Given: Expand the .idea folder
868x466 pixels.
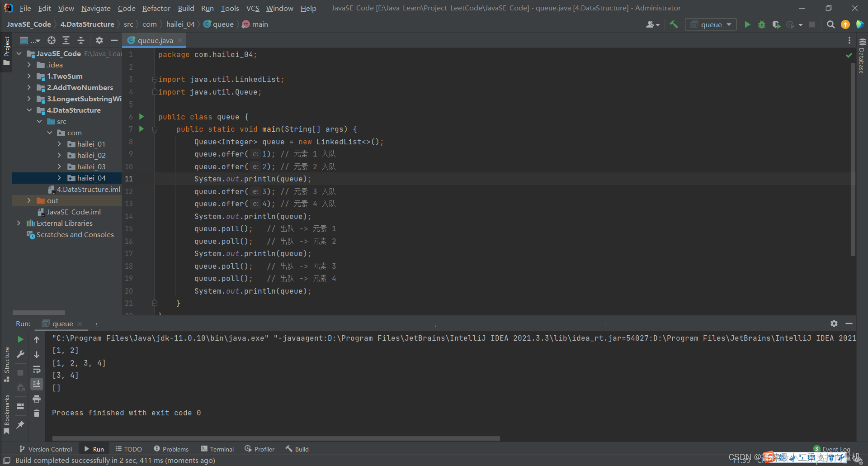Looking at the screenshot, I should 29,65.
